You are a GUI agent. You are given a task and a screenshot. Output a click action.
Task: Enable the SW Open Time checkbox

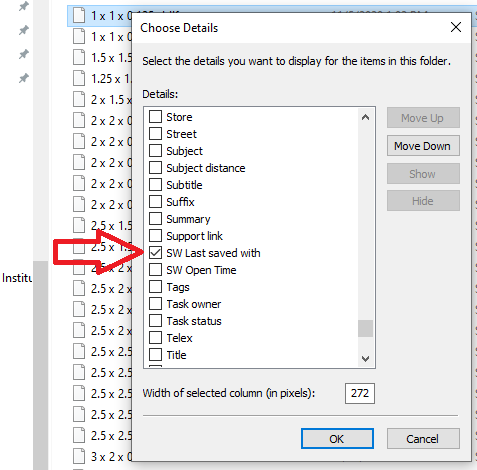coord(155,270)
